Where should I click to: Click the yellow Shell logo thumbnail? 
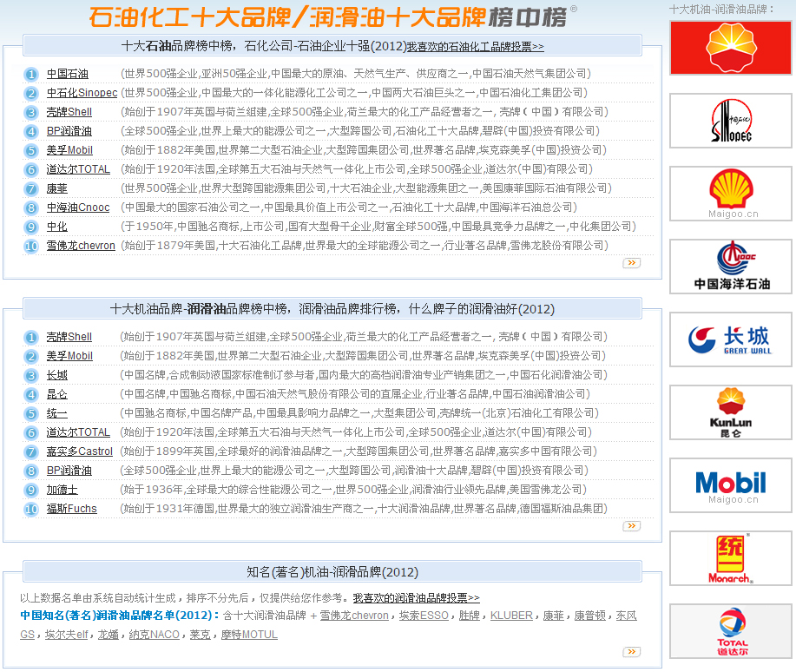[731, 194]
